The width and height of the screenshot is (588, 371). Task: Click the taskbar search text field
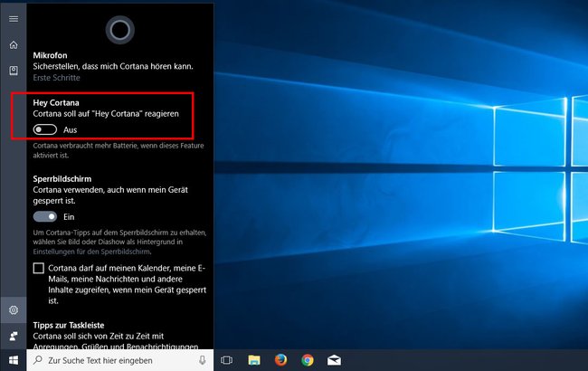click(120, 360)
